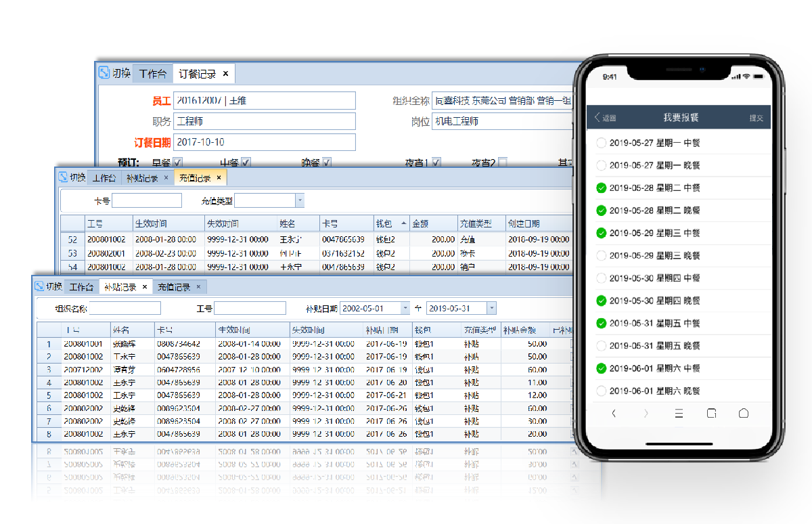Tap 提交 in the phone header

[756, 118]
